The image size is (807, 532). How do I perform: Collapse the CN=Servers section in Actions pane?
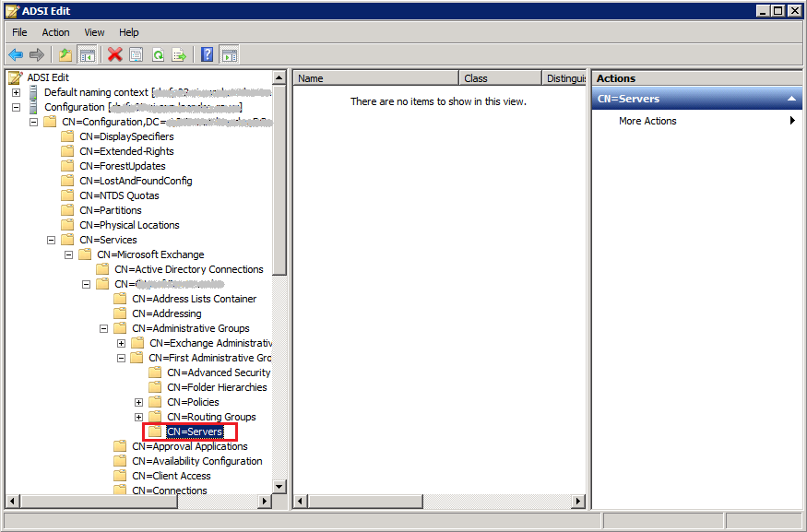click(791, 99)
